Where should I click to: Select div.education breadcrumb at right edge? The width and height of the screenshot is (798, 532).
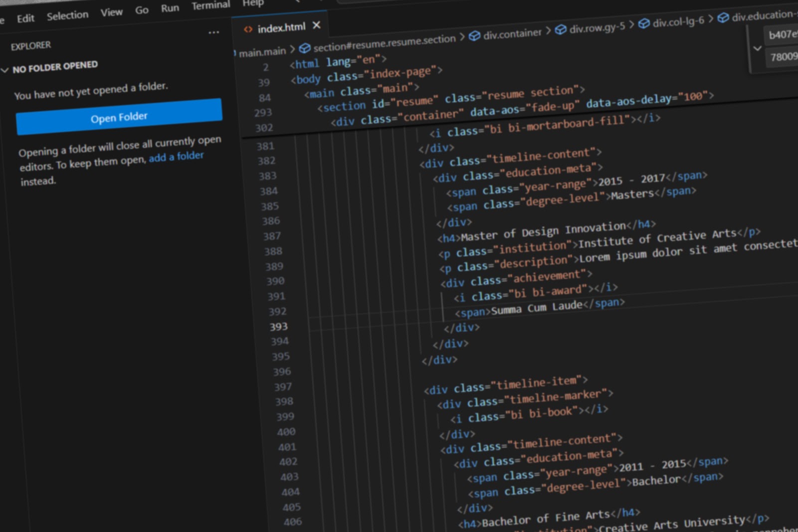click(764, 16)
